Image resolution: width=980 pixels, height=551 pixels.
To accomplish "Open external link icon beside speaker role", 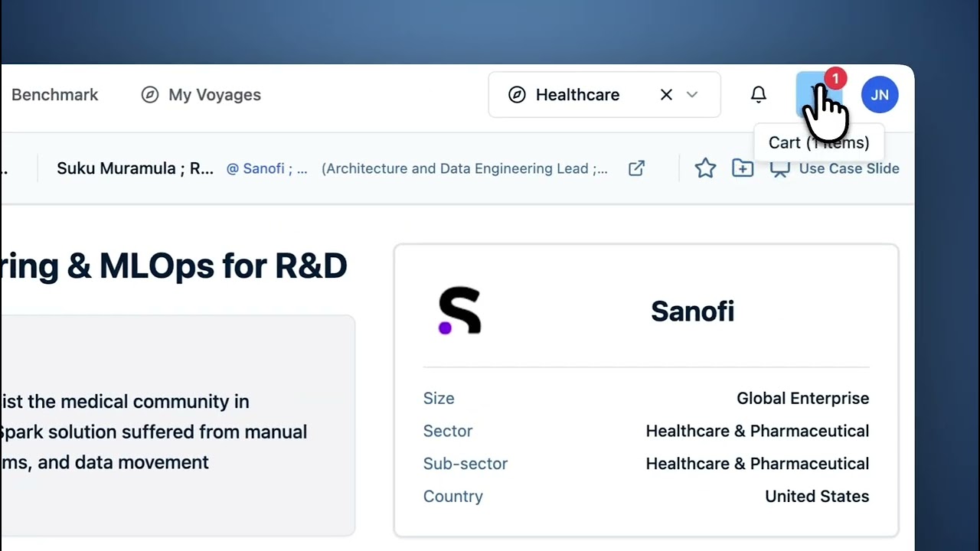I will (x=636, y=168).
